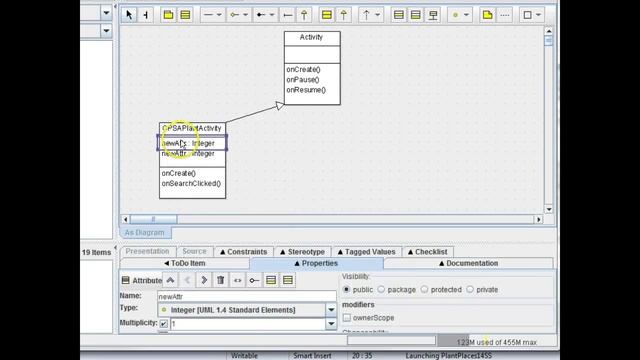Open the Association tool dropdown arrow
Viewport: 640px width, 360px height.
[x=219, y=15]
